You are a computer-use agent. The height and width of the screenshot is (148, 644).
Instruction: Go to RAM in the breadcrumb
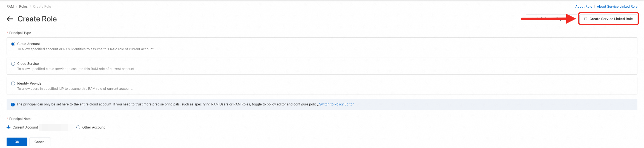10,7
